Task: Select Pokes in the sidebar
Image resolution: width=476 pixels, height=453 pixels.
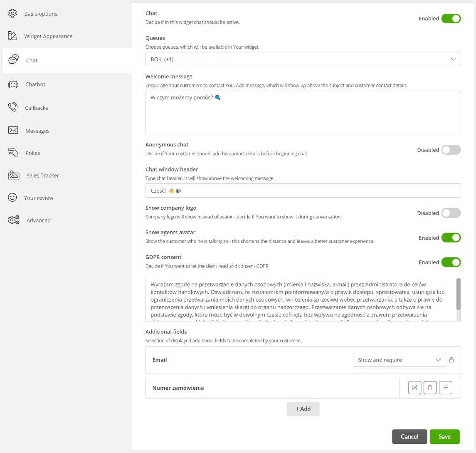Action: tap(33, 153)
